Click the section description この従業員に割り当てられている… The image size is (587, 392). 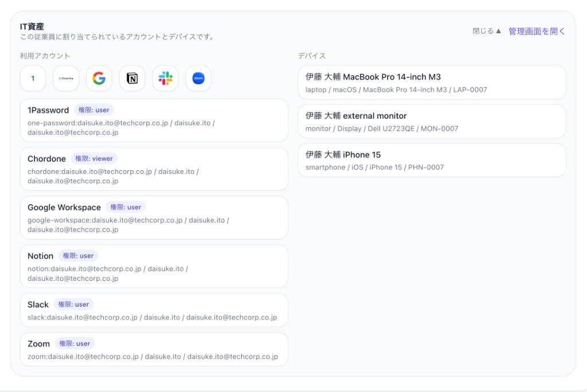click(118, 37)
